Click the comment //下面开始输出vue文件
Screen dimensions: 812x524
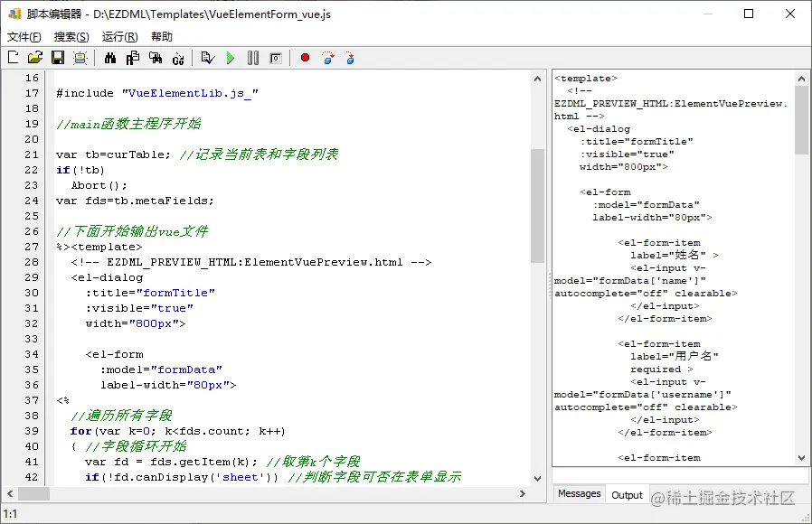pyautogui.click(x=132, y=231)
